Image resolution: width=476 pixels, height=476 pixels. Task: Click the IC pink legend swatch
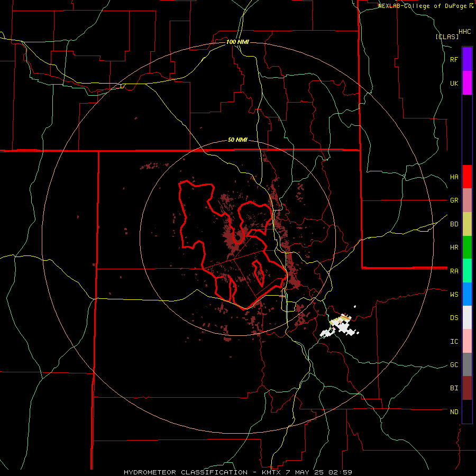point(467,341)
